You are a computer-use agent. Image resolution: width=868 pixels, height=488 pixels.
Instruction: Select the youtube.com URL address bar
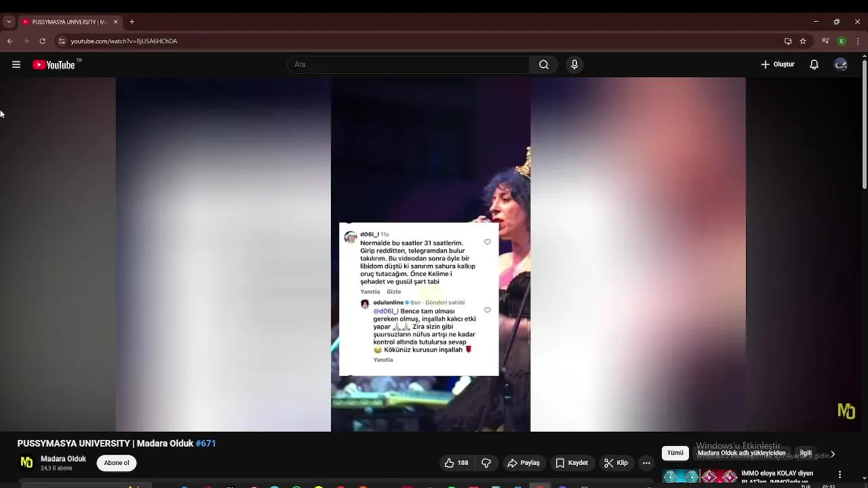click(x=124, y=41)
